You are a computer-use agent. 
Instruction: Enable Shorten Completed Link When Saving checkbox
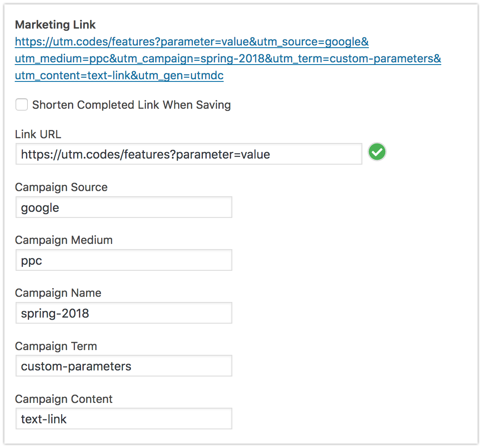[x=22, y=105]
